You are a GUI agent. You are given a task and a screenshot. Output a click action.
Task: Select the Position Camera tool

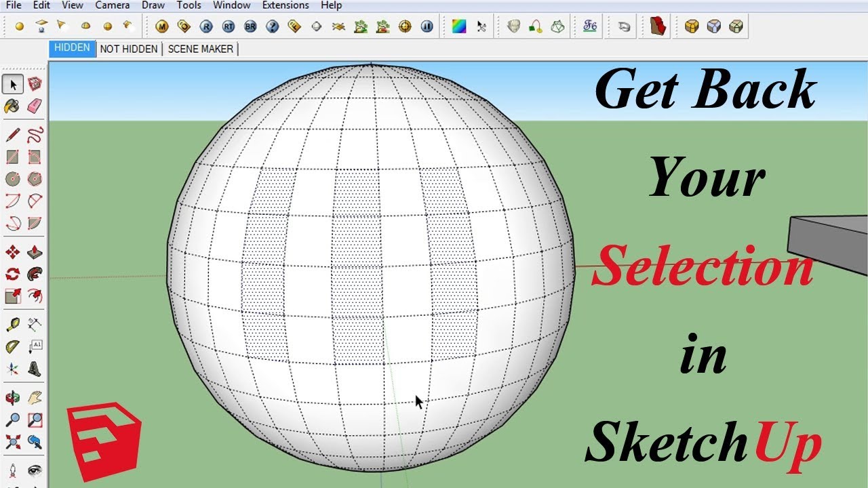point(13,470)
